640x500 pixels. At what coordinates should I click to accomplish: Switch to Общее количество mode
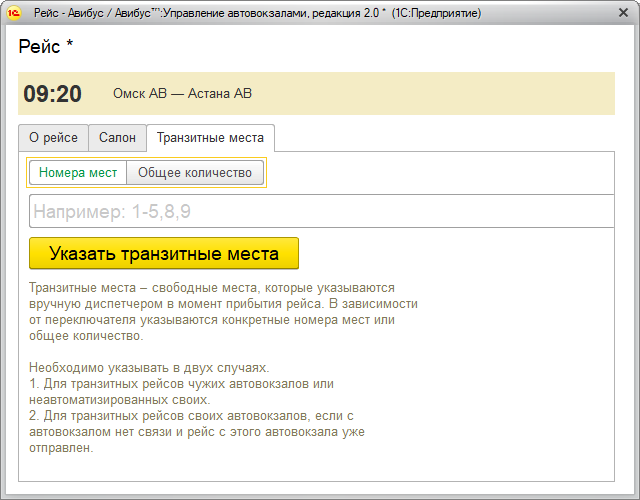[x=195, y=173]
